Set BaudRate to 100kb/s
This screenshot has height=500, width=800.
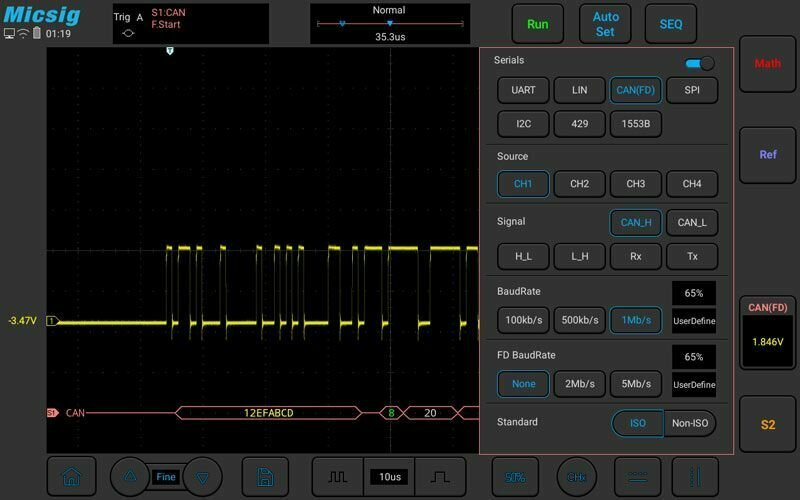click(523, 320)
